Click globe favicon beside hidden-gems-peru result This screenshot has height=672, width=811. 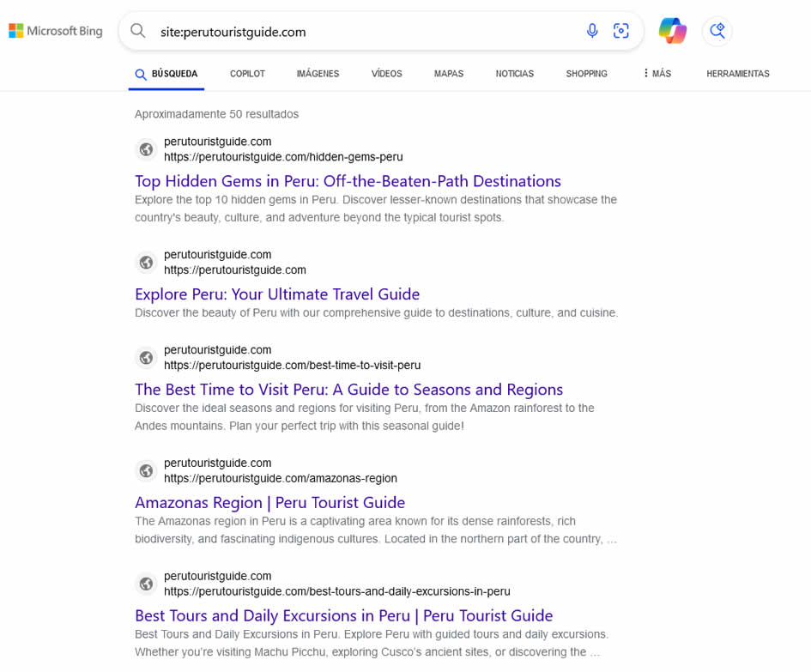click(x=147, y=149)
